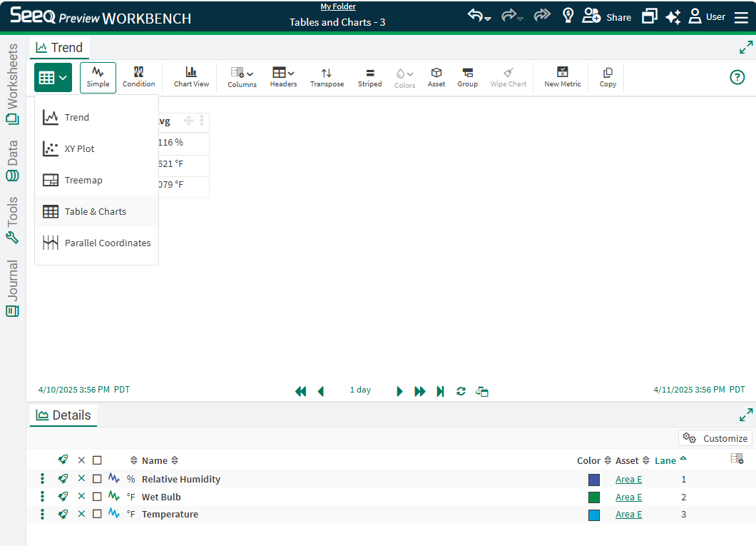Choose XY Plot from the view menu
Image resolution: width=756 pixels, height=546 pixels.
pyautogui.click(x=79, y=149)
